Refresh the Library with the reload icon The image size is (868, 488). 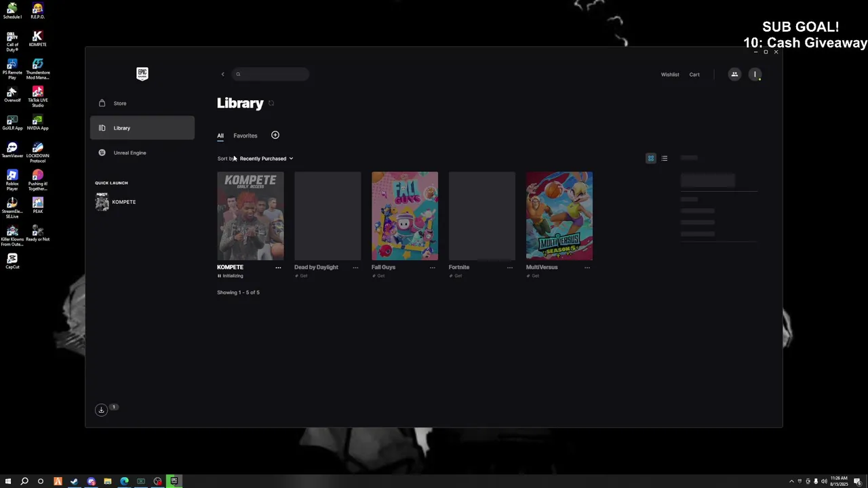click(x=271, y=103)
